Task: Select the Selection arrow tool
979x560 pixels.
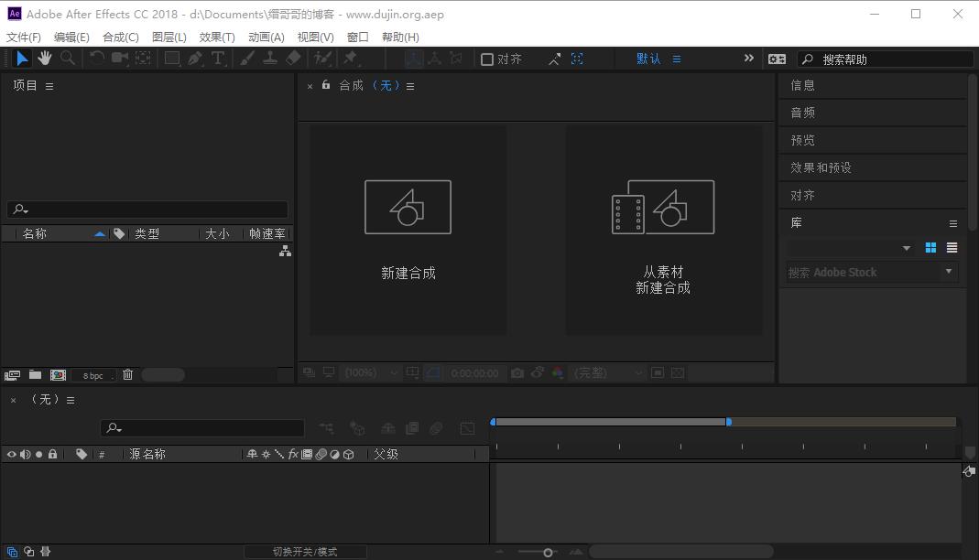Action: coord(22,59)
